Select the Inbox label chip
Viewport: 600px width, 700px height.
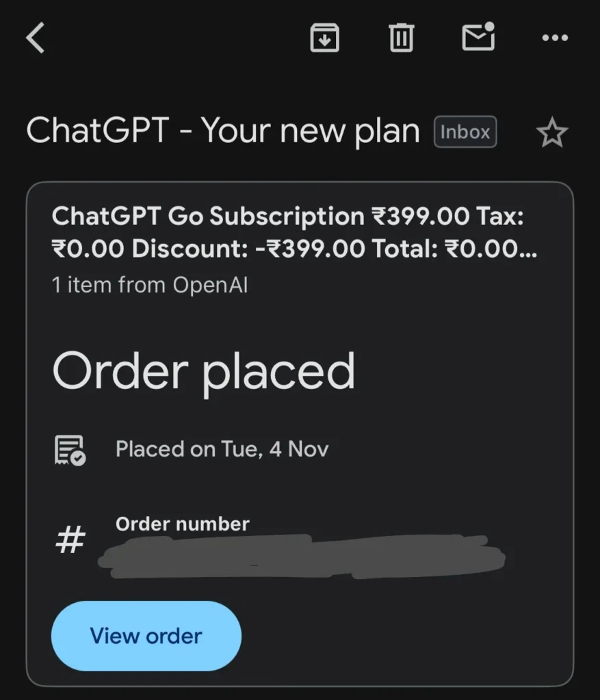click(x=465, y=132)
